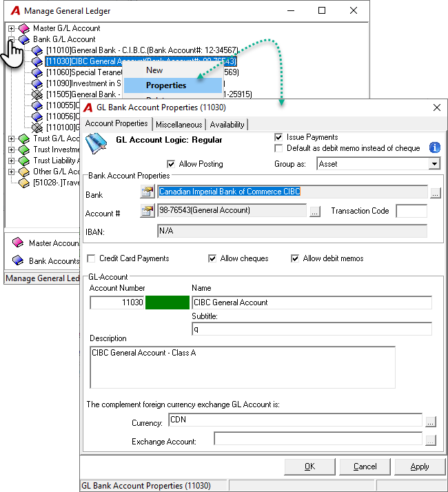Click the OK button

click(309, 467)
